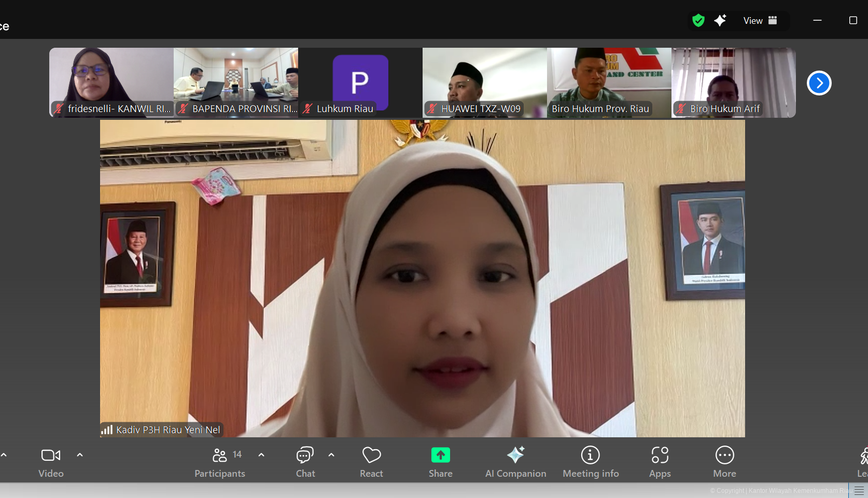Show Meeting info details
This screenshot has height=498, width=868.
pyautogui.click(x=591, y=461)
